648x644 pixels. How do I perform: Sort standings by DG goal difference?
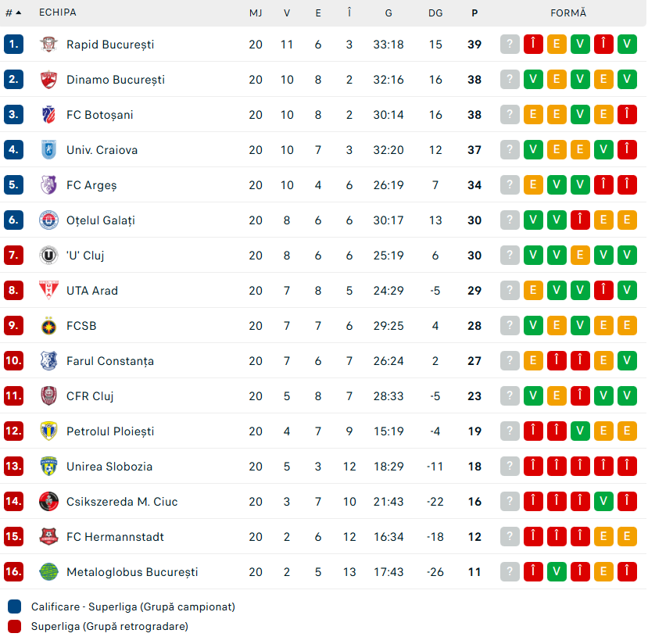(x=435, y=13)
